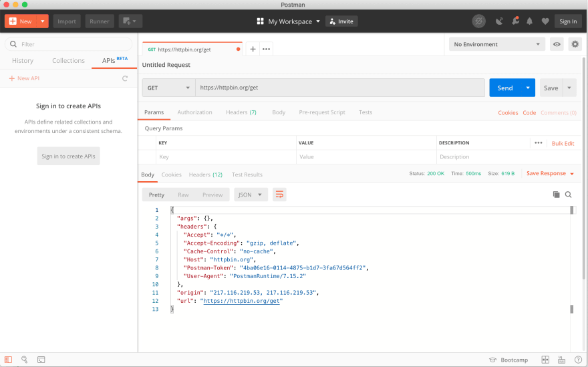Image resolution: width=588 pixels, height=367 pixels.
Task: Click the Invite button
Action: (x=341, y=21)
